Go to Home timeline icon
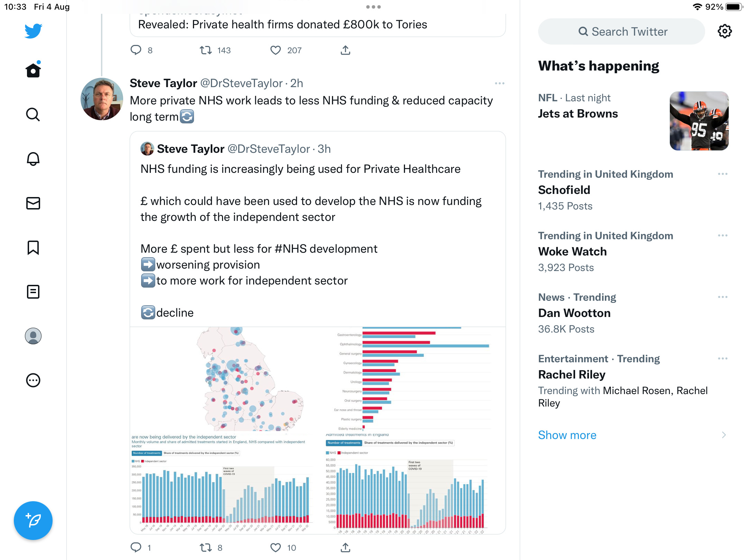Image resolution: width=747 pixels, height=560 pixels. coord(33,69)
